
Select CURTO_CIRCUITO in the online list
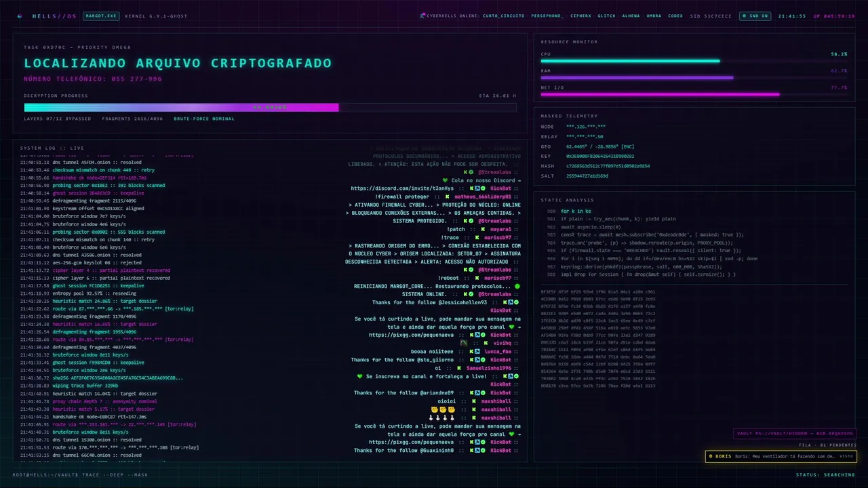pos(503,16)
